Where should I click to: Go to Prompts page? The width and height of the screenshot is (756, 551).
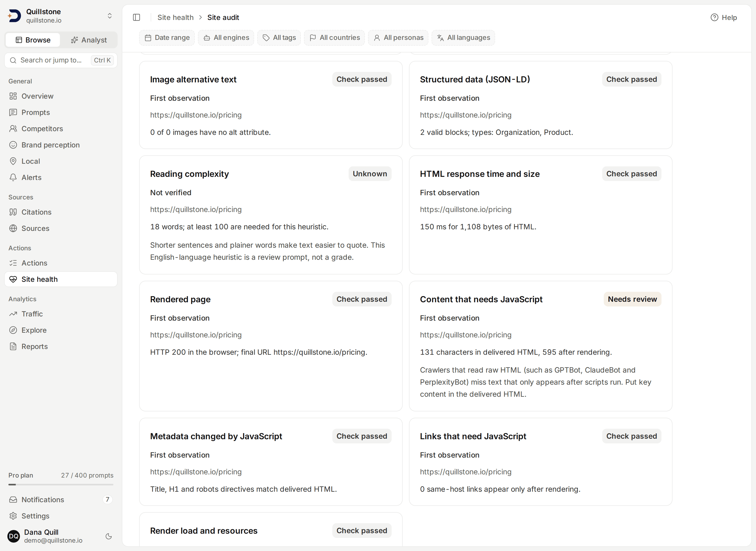click(x=61, y=112)
